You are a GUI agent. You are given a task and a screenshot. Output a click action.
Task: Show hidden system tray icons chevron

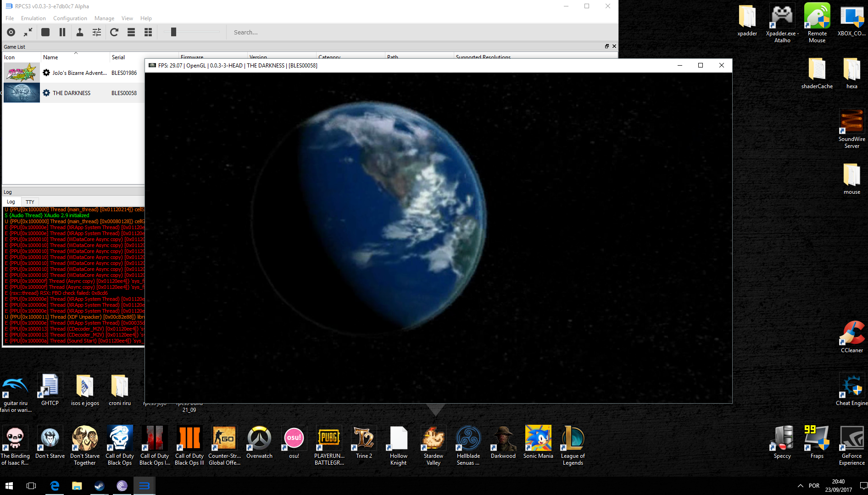[800, 486]
